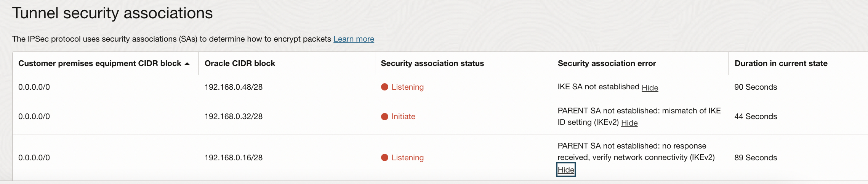The height and width of the screenshot is (184, 868).
Task: Click Security association status column header
Action: [x=432, y=63]
